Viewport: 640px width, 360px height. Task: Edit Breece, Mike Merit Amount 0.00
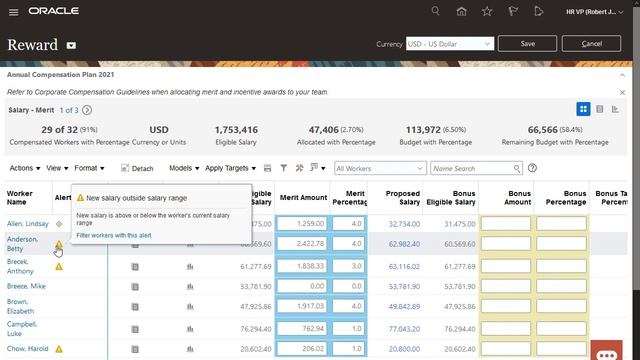click(302, 286)
